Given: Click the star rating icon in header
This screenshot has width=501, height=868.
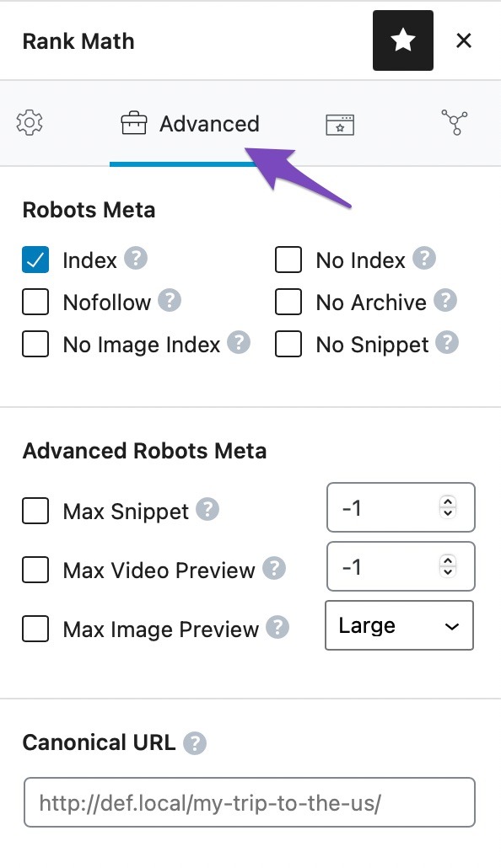Looking at the screenshot, I should [x=402, y=40].
